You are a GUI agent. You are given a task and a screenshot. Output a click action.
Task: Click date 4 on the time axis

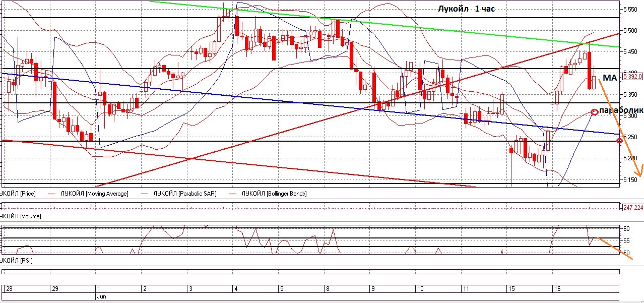pyautogui.click(x=235, y=289)
